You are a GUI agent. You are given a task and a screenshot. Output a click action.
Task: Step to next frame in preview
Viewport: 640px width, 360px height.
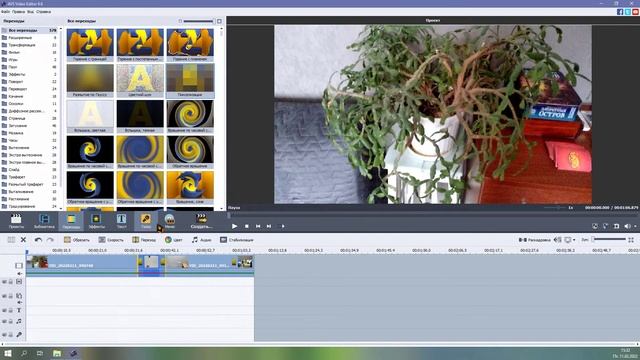point(269,226)
